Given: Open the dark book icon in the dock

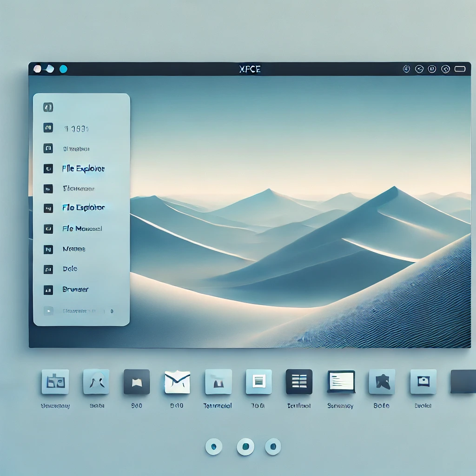Looking at the screenshot, I should (137, 382).
